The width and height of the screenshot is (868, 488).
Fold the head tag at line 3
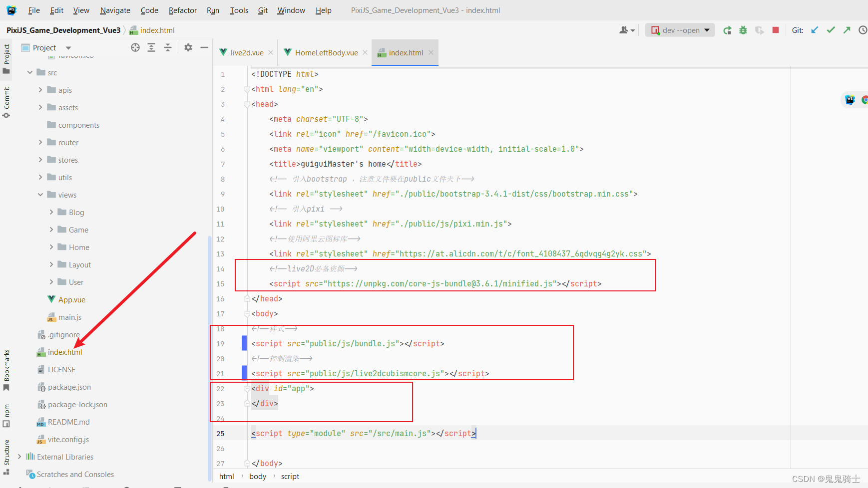pyautogui.click(x=247, y=104)
